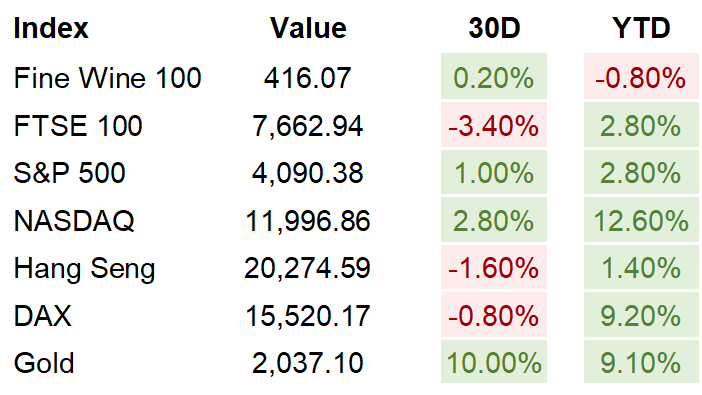Click the green 12.60% YTD cell
The height and width of the screenshot is (395, 702).
click(x=641, y=219)
